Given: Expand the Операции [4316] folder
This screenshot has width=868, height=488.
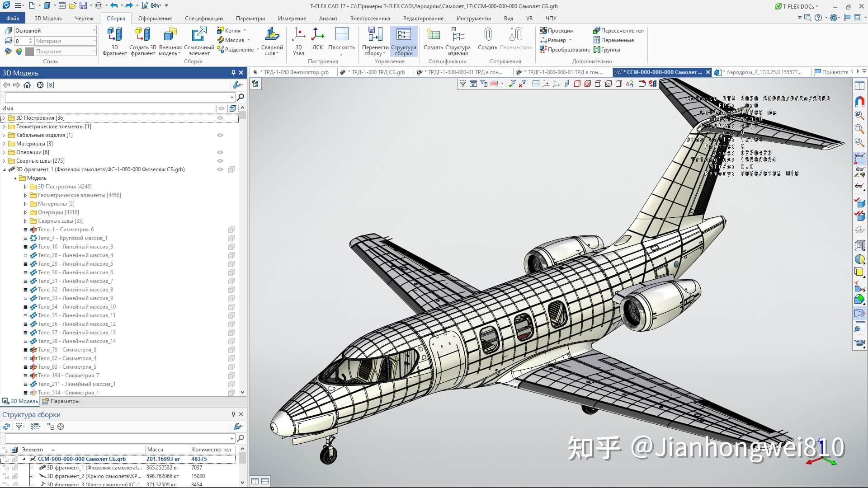Looking at the screenshot, I should pos(26,212).
